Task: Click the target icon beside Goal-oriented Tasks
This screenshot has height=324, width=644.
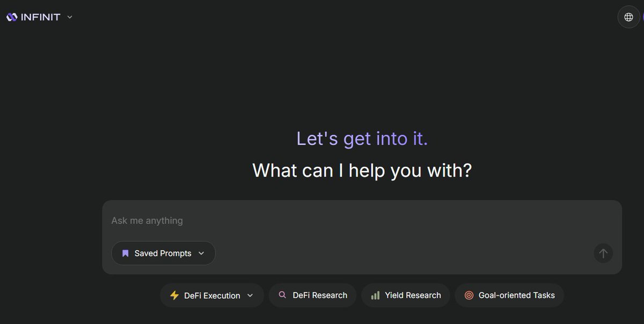Action: click(x=469, y=295)
